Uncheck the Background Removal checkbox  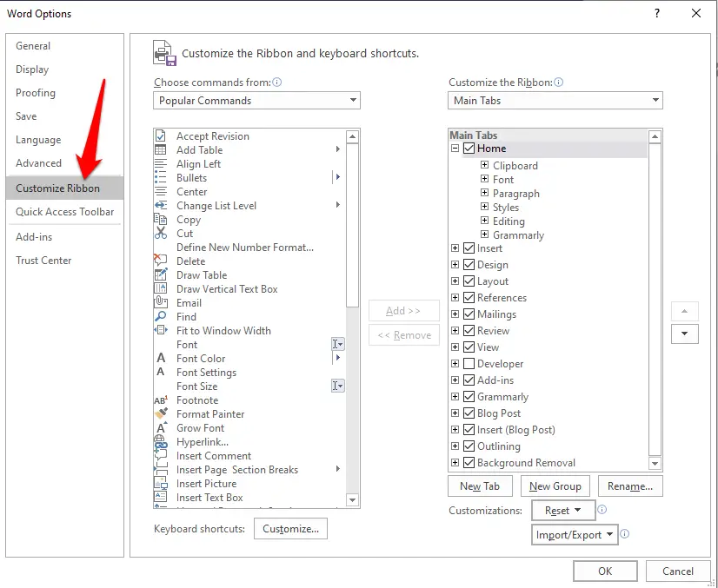469,462
